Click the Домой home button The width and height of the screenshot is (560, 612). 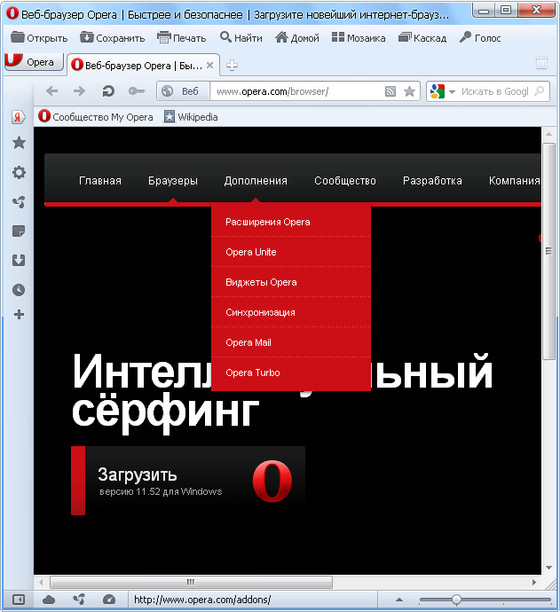pyautogui.click(x=297, y=38)
